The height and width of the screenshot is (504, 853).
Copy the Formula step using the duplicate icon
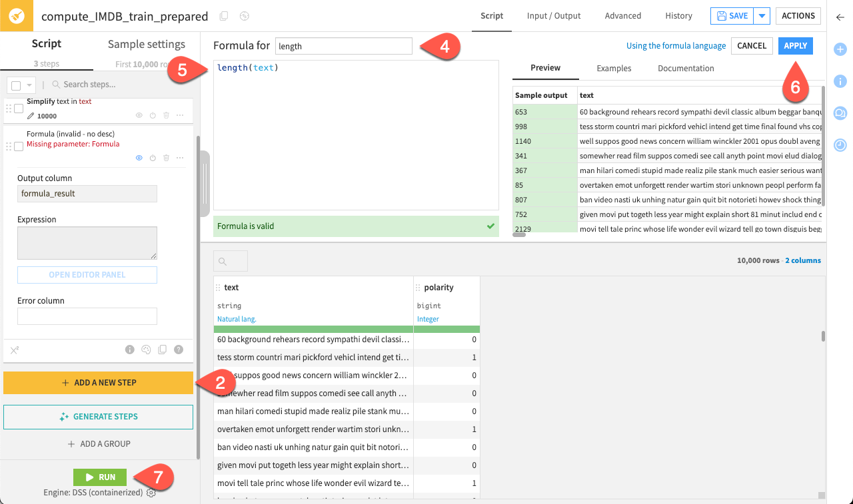coord(162,350)
